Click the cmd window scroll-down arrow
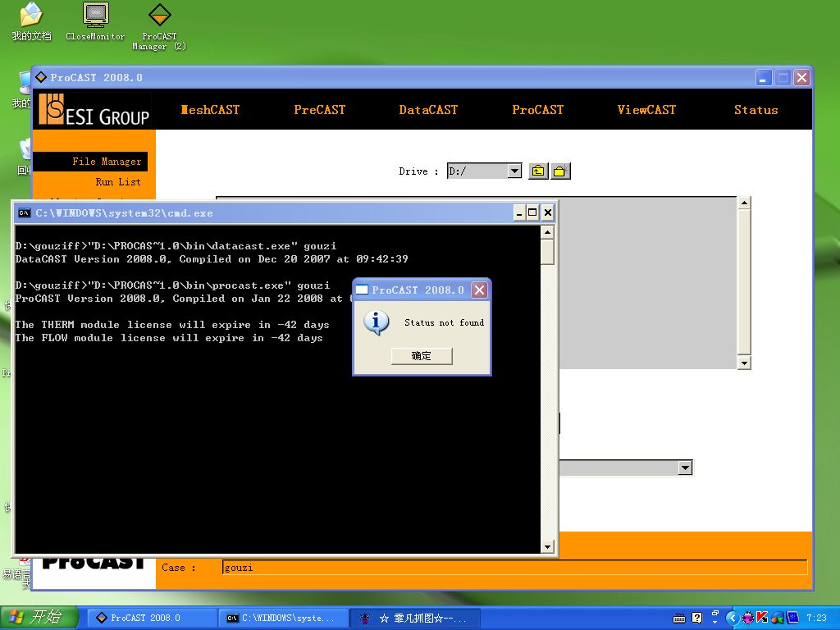 tap(547, 547)
